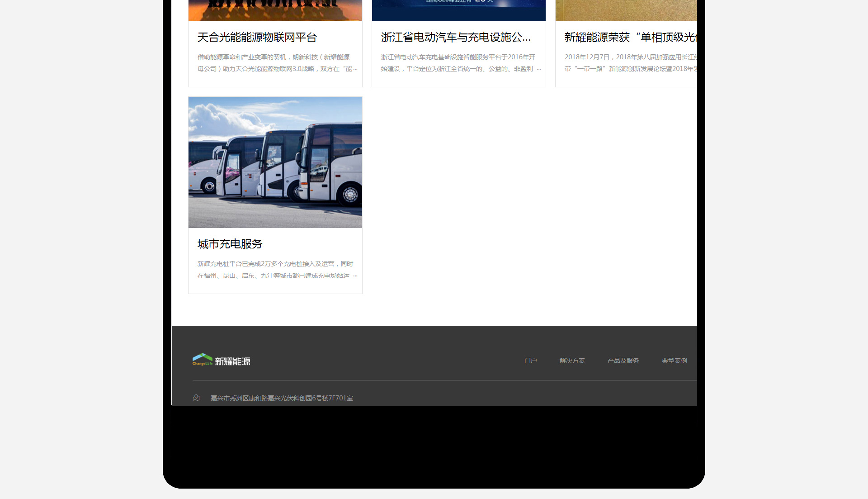The height and width of the screenshot is (499, 868).
Task: Open the 新耀能源荣获 单相顶级光伏 article title
Action: click(x=631, y=38)
